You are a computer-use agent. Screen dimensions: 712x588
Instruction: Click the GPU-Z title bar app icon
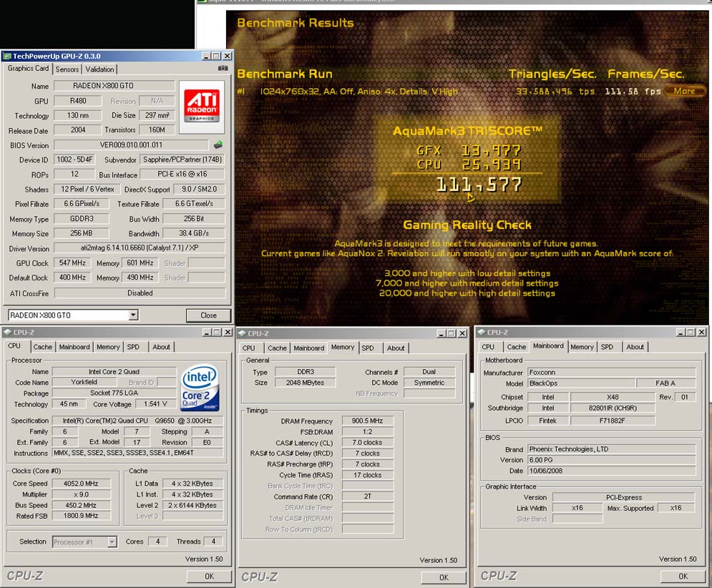[x=7, y=57]
